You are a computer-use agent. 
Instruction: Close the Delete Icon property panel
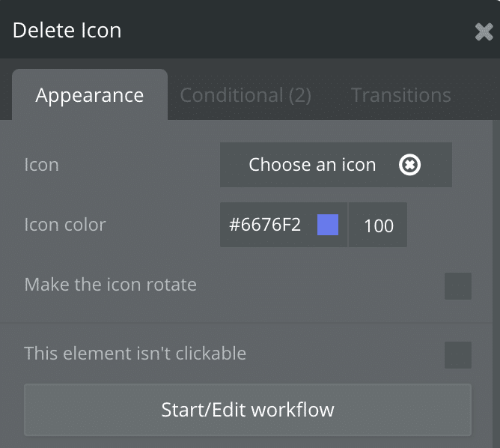coord(484,31)
